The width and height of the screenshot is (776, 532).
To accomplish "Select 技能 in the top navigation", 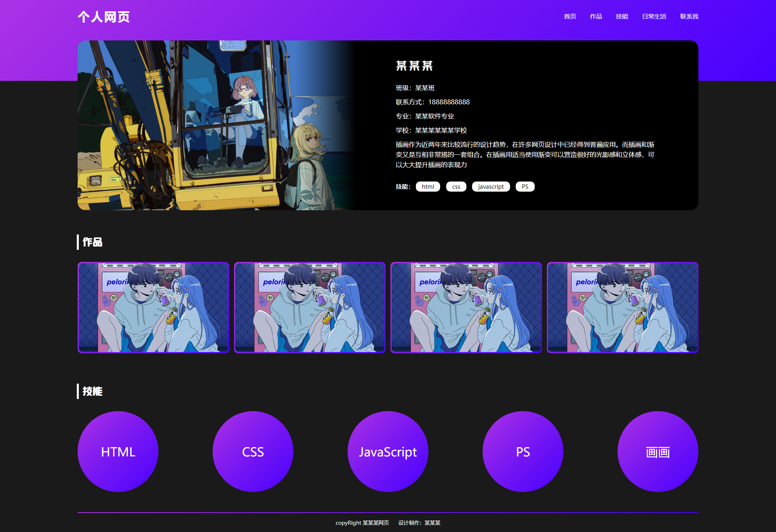I will click(622, 17).
